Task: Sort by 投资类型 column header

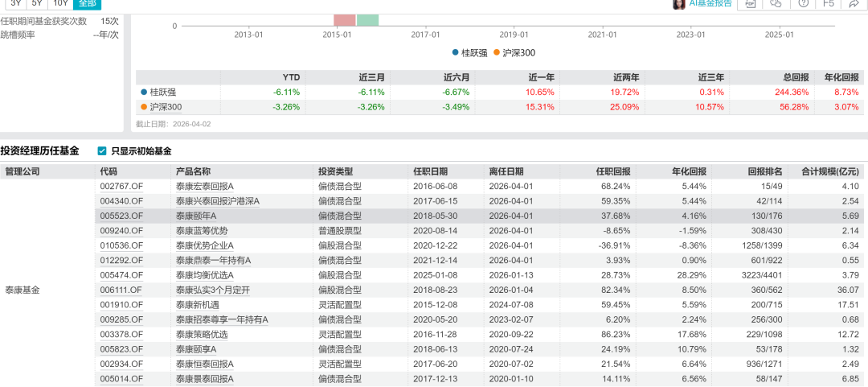Action: [x=335, y=172]
